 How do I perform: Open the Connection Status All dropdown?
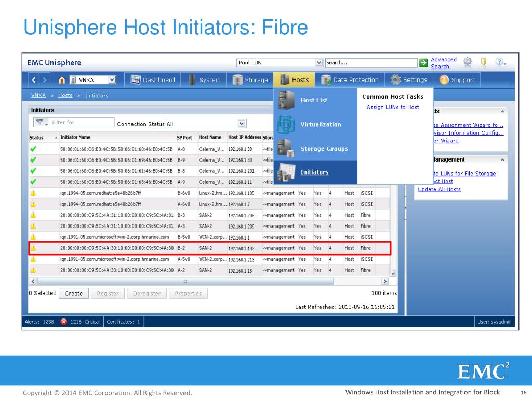(x=242, y=124)
